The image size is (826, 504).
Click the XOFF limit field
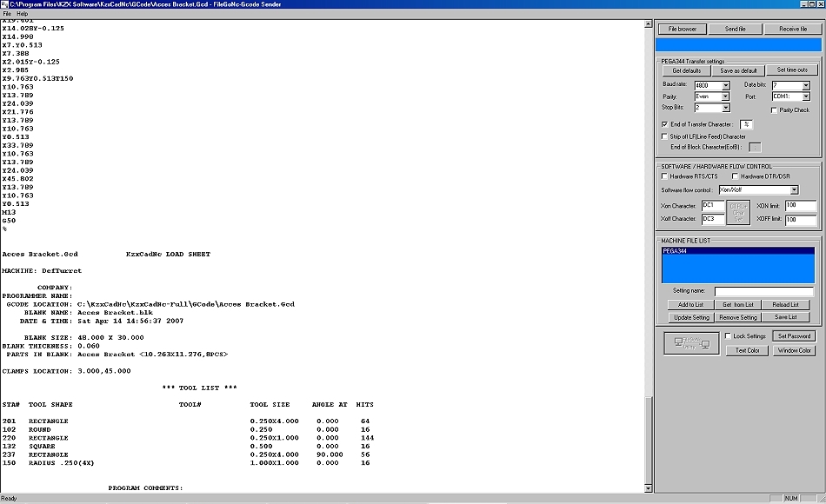click(x=800, y=219)
